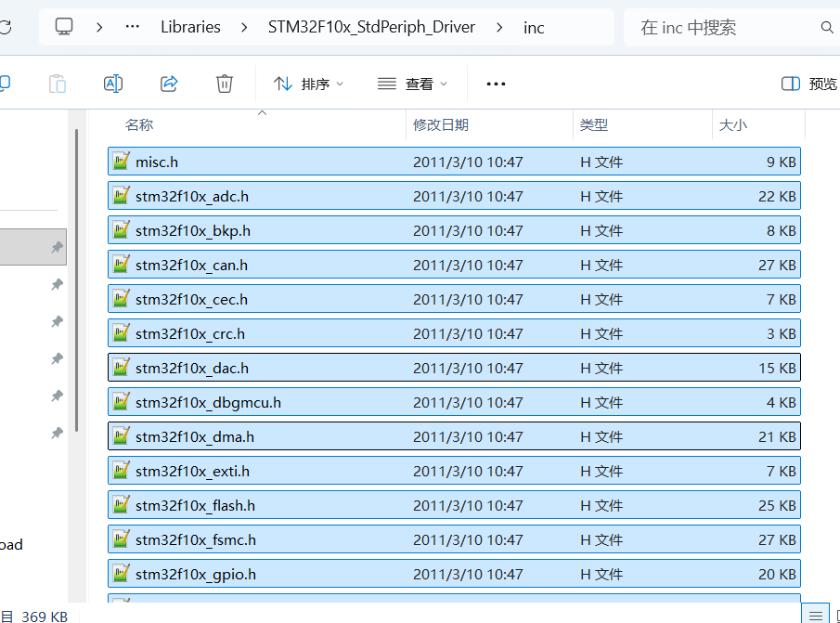Select stm32f10x_adc.h file name
The width and height of the screenshot is (840, 623).
click(x=192, y=197)
